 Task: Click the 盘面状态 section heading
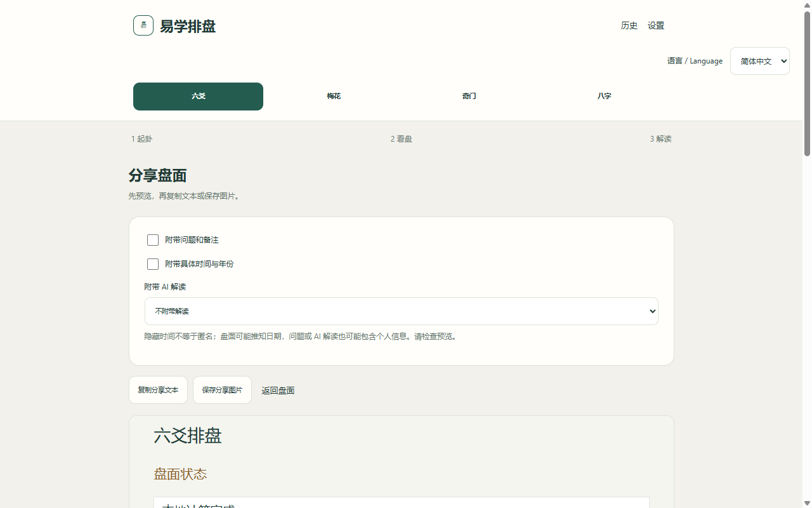point(180,474)
